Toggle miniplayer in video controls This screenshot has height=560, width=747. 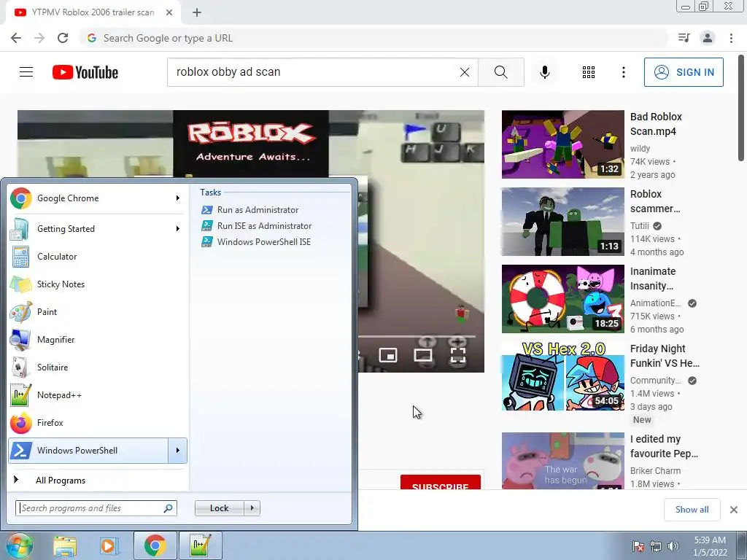point(388,355)
